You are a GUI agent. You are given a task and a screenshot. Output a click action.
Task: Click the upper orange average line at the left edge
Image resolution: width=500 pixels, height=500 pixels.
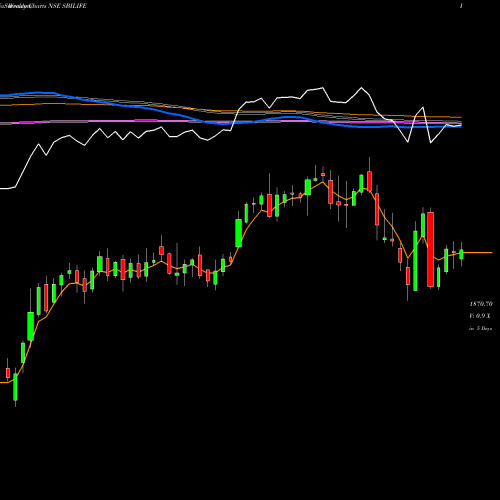[3, 105]
